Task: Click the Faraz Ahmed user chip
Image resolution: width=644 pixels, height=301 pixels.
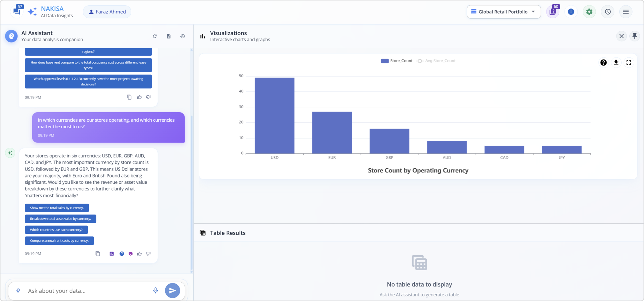Action: point(107,12)
